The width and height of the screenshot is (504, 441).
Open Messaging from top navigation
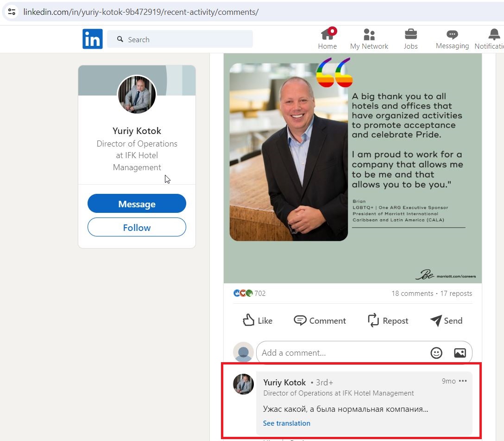(x=452, y=39)
